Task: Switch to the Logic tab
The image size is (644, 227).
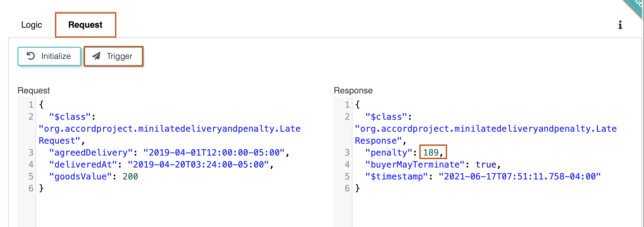Action: click(32, 25)
